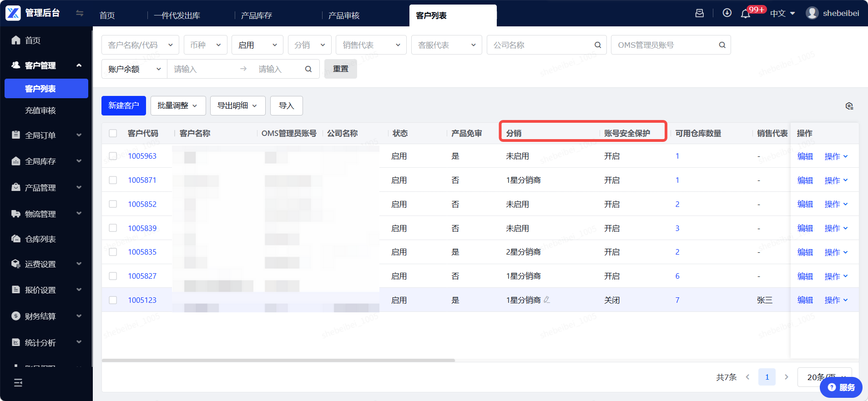The image size is (868, 401).
Task: Switch to the 产品审核 tab
Action: pyautogui.click(x=344, y=15)
